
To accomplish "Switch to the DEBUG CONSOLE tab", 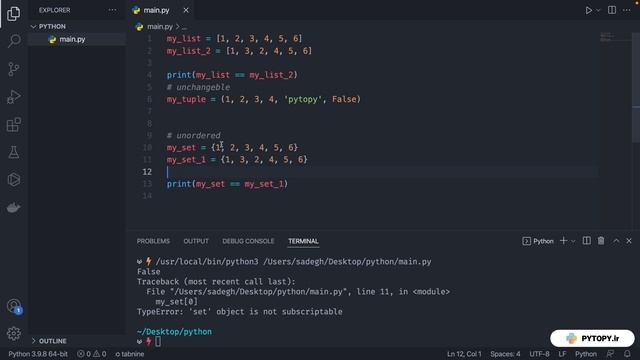I will [x=248, y=241].
